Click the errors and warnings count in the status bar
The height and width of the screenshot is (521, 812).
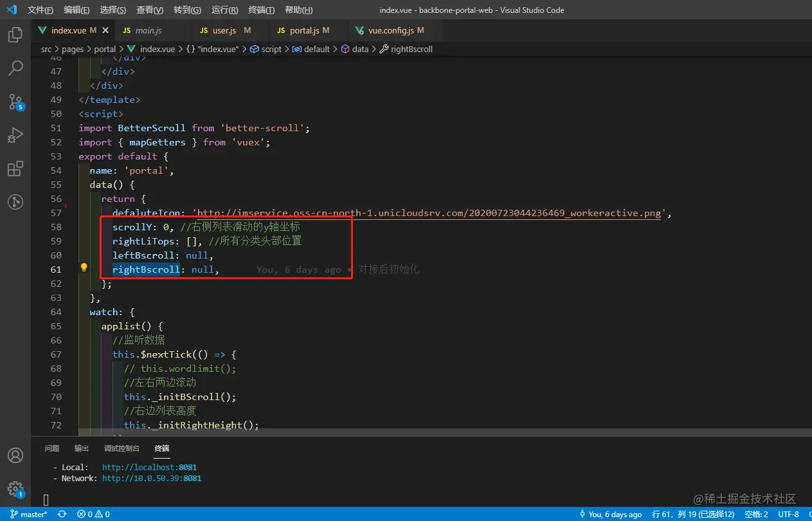click(93, 514)
